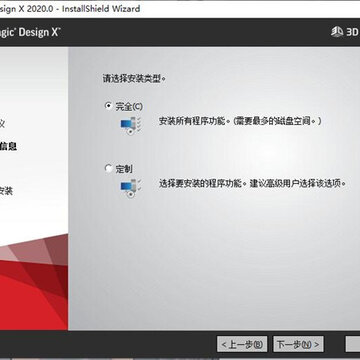Viewport: 360px width, 360px height.
Task: Click the partially visible cancel button
Action: click(x=353, y=344)
